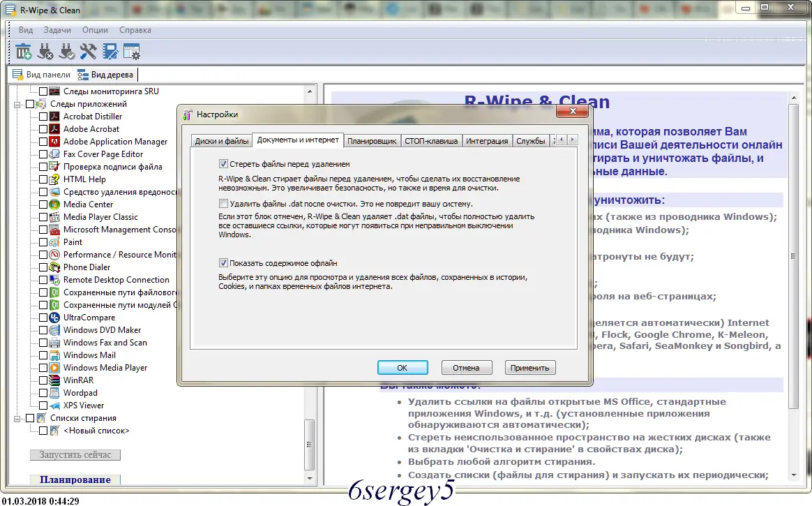
Task: Click the Windows DVD Maker icon
Action: [54, 330]
